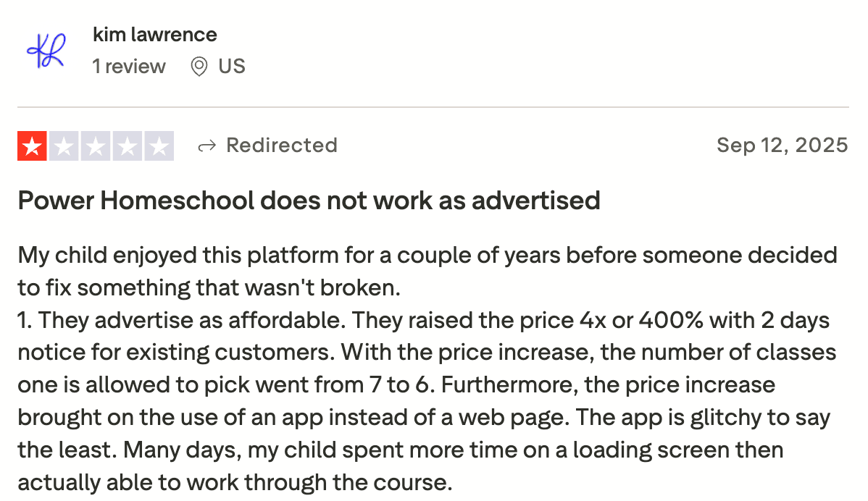
Task: Click the redirect arrow icon before Redirected
Action: [x=208, y=145]
